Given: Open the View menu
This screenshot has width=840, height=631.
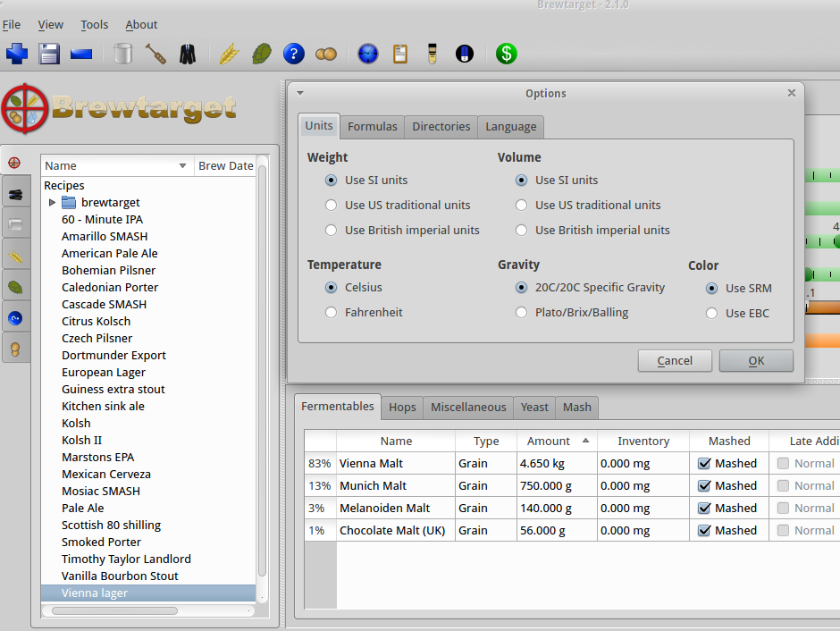Looking at the screenshot, I should pyautogui.click(x=50, y=25).
